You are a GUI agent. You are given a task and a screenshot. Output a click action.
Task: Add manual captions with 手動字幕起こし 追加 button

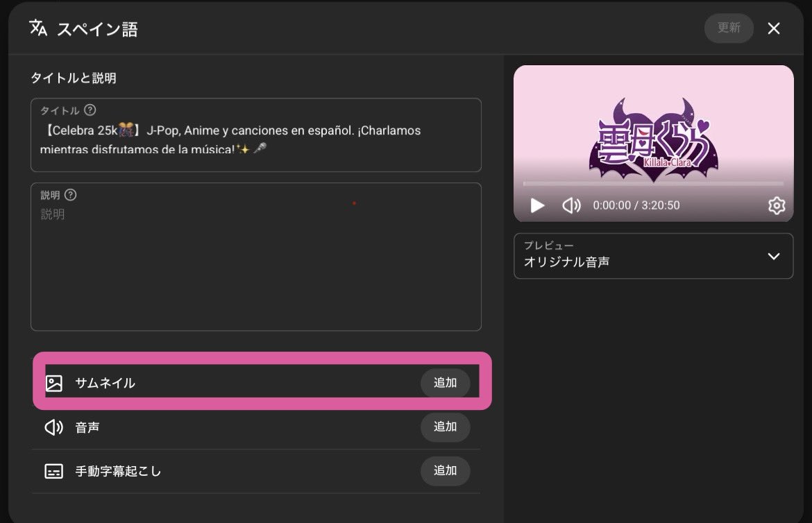[445, 471]
